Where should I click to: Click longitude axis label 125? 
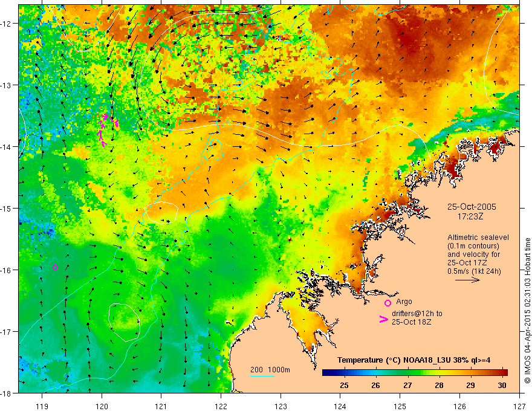coord(400,406)
